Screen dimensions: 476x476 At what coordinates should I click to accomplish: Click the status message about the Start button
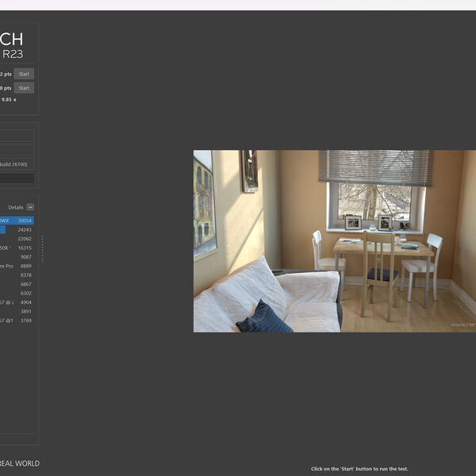click(359, 469)
